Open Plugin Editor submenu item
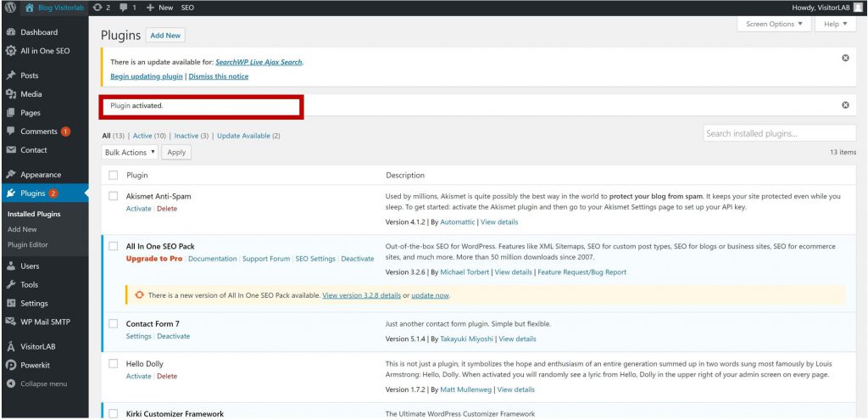The width and height of the screenshot is (868, 420). pos(28,244)
